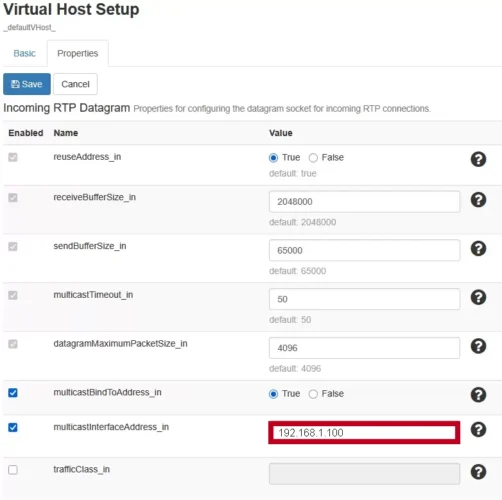The image size is (502, 500).
Task: Click help icon for multicastTimeout_in
Action: tap(478, 297)
